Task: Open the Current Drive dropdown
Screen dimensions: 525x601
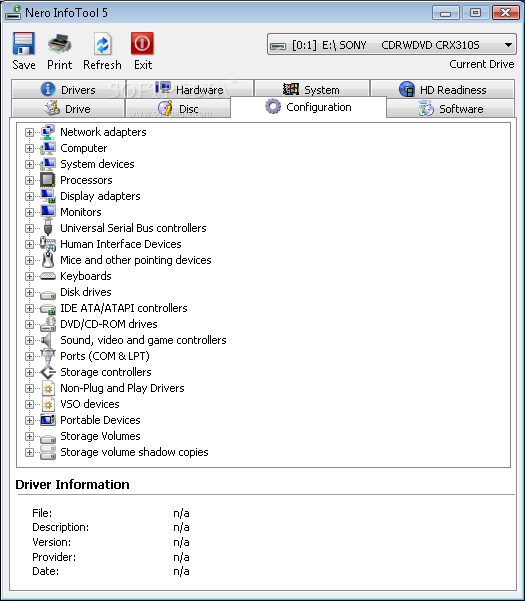Action: pos(391,45)
